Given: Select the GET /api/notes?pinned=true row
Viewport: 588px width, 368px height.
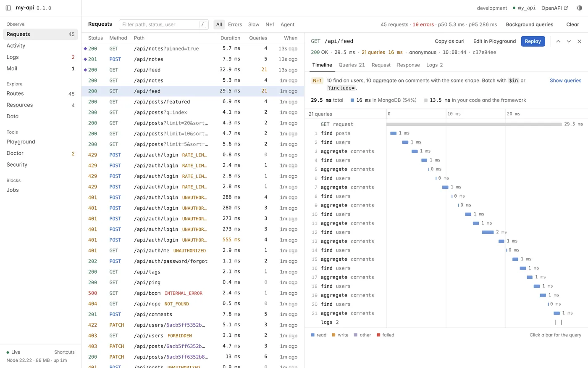Looking at the screenshot, I should tap(193, 49).
